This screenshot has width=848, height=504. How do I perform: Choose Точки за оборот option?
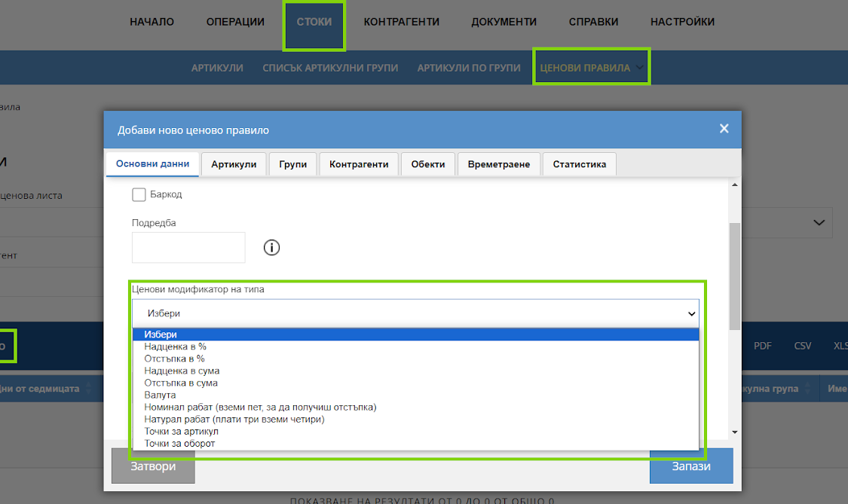[x=415, y=444]
